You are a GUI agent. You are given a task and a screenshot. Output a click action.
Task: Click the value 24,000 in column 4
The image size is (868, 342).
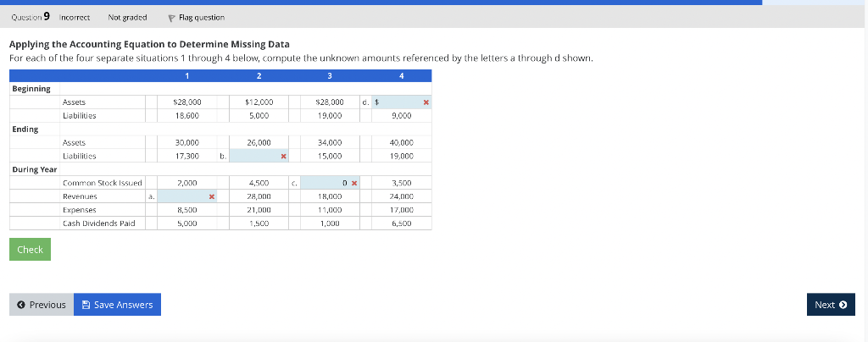point(401,196)
